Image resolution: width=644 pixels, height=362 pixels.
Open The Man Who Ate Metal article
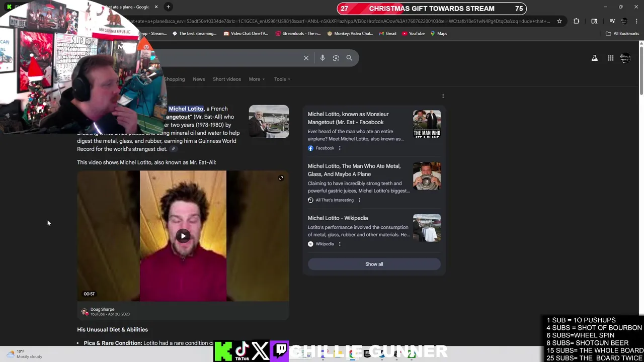click(x=354, y=170)
